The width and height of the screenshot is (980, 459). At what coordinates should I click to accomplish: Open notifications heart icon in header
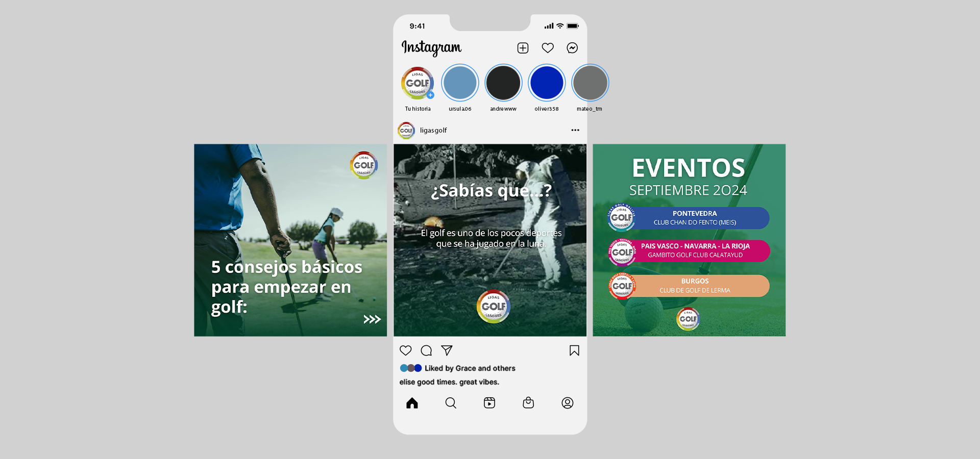point(548,48)
